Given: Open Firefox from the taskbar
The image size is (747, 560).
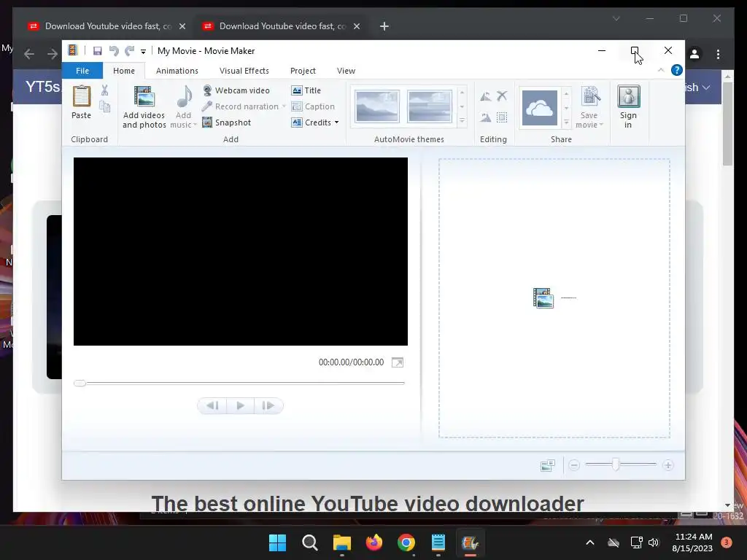Looking at the screenshot, I should click(374, 542).
